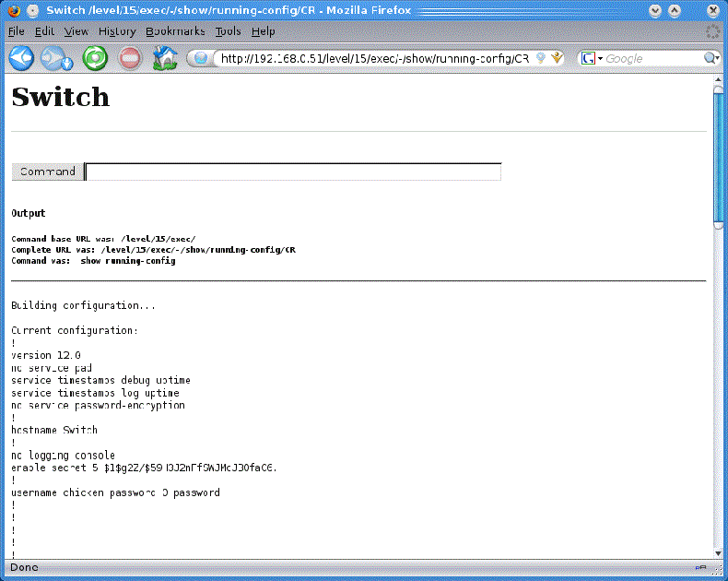Viewport: 728px width, 581px height.
Task: Open the Edit menu
Action: pos(44,31)
